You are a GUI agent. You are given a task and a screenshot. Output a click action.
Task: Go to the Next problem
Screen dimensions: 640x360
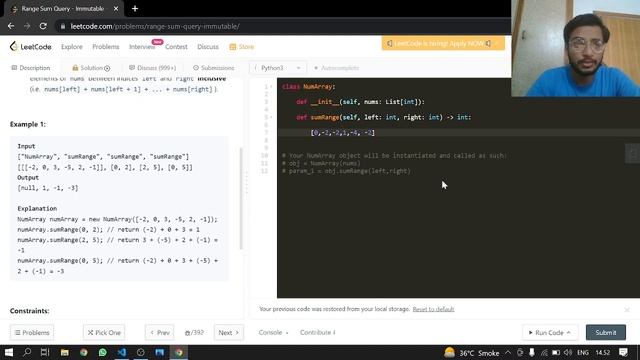pos(229,333)
